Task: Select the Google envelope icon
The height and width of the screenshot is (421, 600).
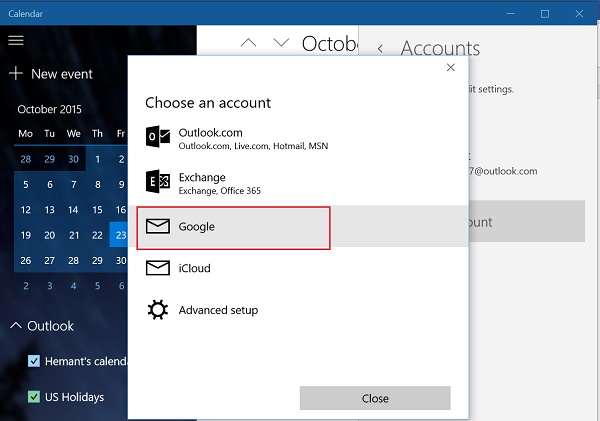Action: pyautogui.click(x=158, y=226)
